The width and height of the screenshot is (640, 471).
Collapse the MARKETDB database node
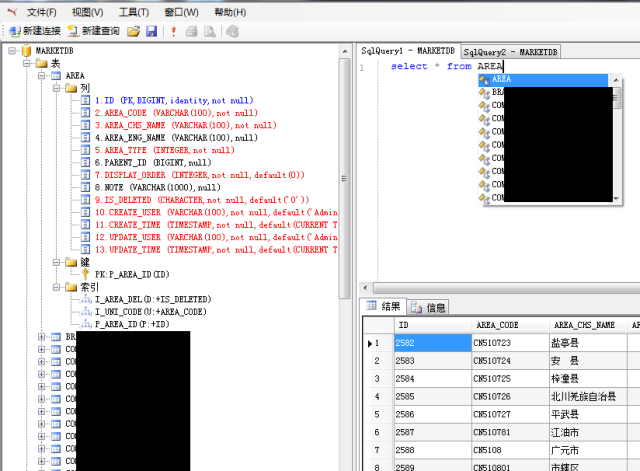tap(11, 50)
